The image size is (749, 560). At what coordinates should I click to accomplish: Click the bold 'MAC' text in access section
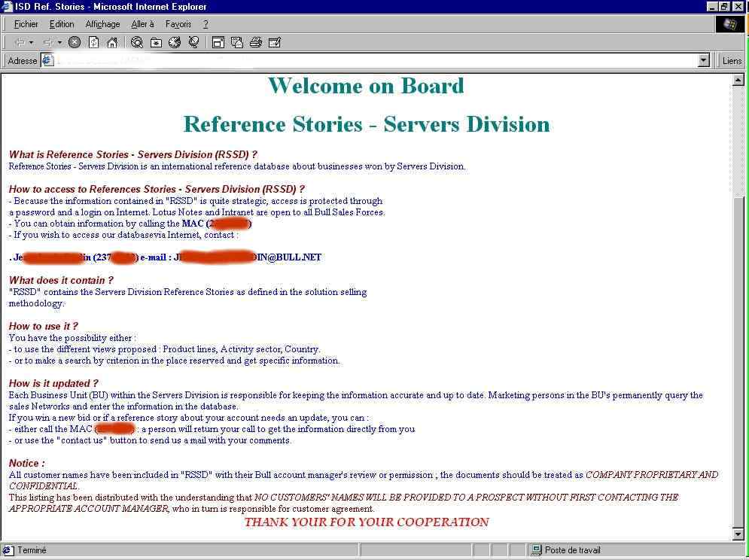[193, 223]
